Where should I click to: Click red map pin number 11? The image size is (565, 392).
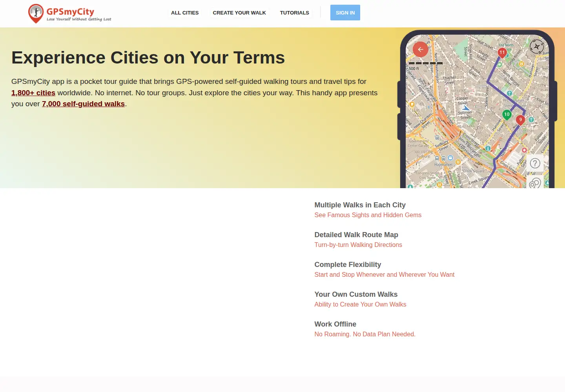click(x=502, y=53)
